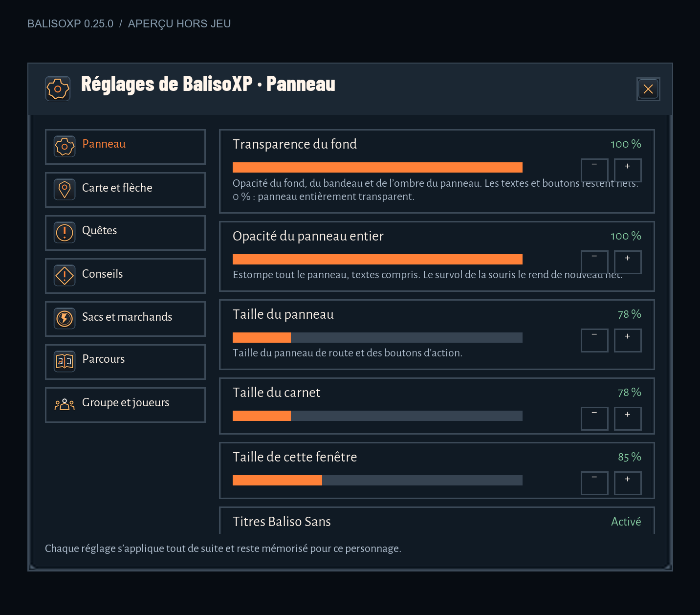Decrease Transparence du fond with minus button
The width and height of the screenshot is (700, 615).
pyautogui.click(x=594, y=170)
